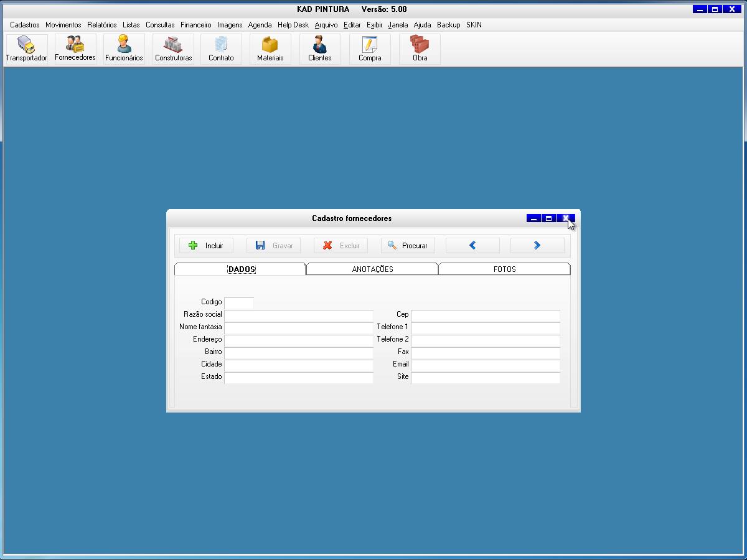Screen dimensions: 747x560
Task: Open the Cadastros menu
Action: click(x=25, y=25)
